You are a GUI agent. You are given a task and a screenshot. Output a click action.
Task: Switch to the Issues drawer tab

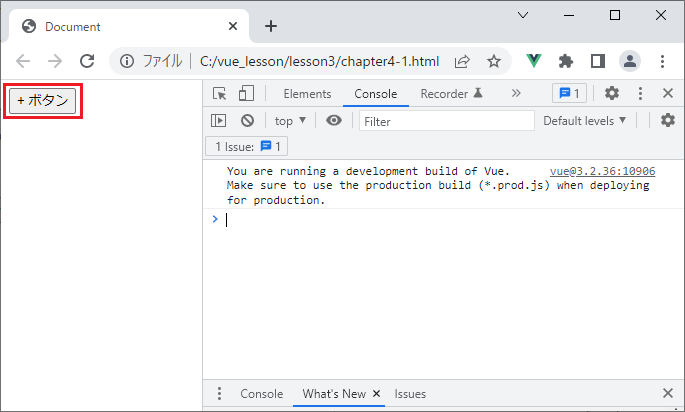point(410,394)
